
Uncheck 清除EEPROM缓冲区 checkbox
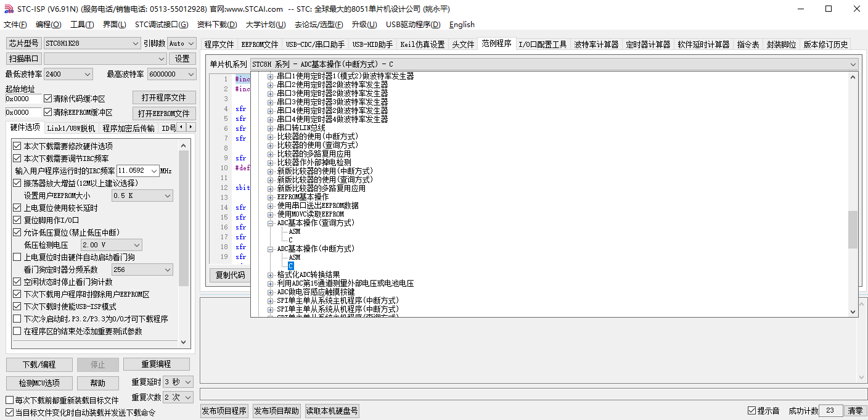(47, 112)
